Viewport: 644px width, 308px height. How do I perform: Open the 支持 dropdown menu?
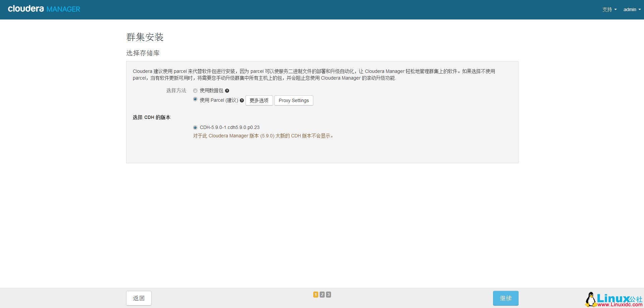tap(609, 9)
